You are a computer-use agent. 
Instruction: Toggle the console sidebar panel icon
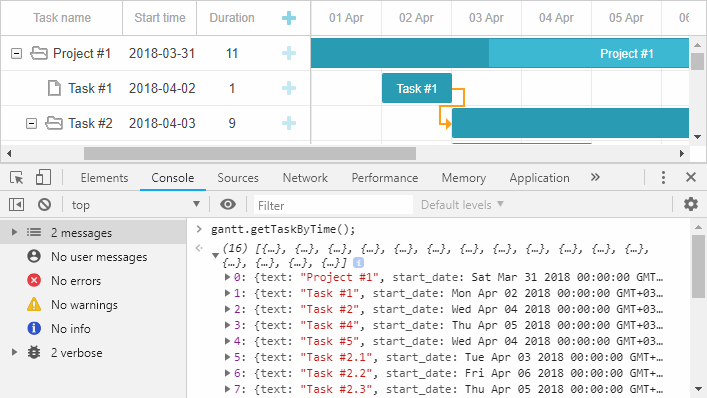coord(16,205)
